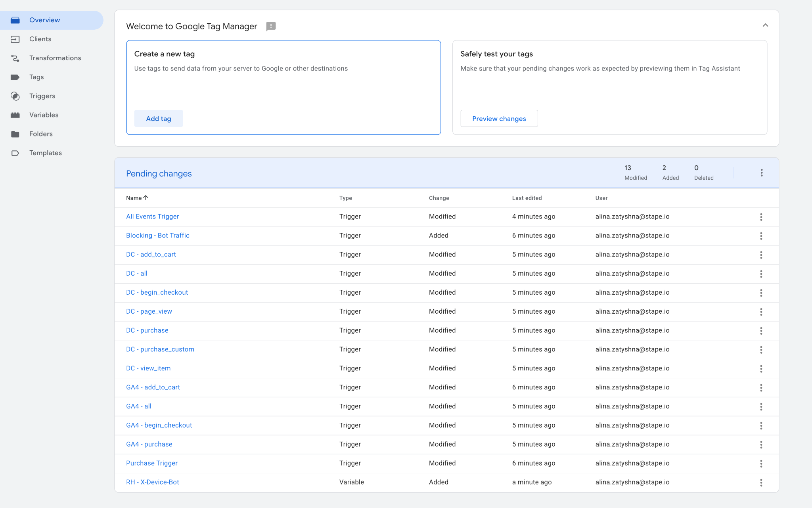Screen dimensions: 812x508
Task: Open more actions for GA4 - add_to_cart row
Action: [761, 388]
